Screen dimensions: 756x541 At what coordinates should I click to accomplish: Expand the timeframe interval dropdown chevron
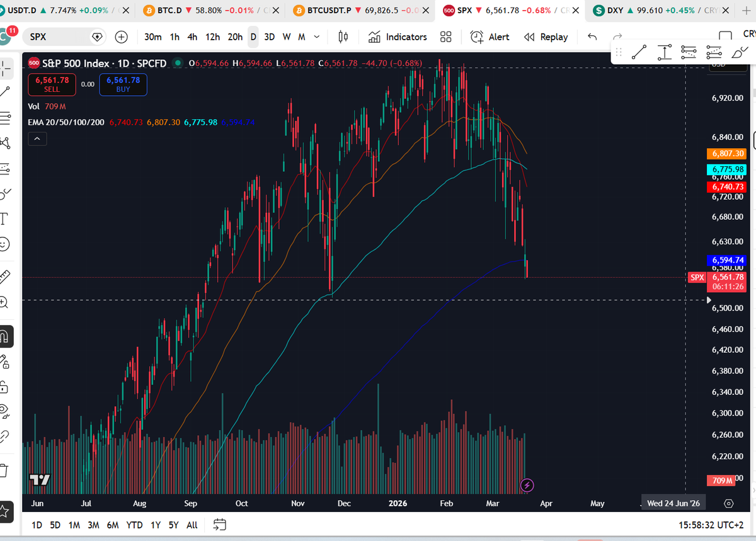tap(316, 37)
